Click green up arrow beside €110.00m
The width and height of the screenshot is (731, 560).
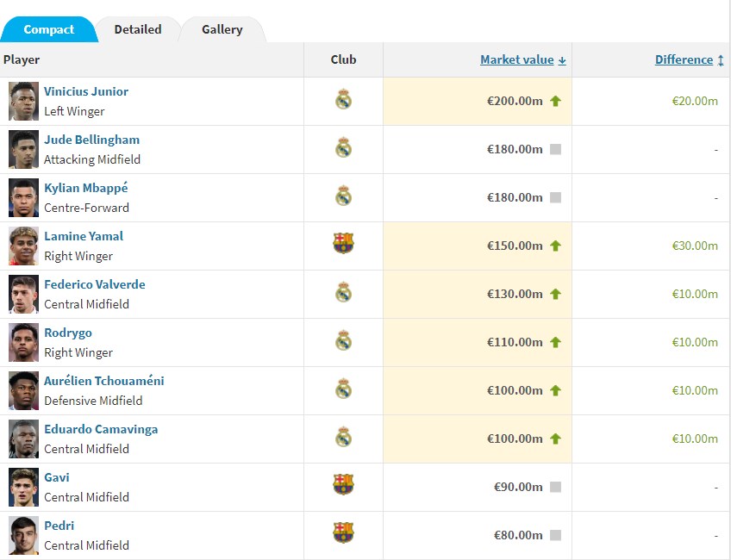[x=555, y=342]
